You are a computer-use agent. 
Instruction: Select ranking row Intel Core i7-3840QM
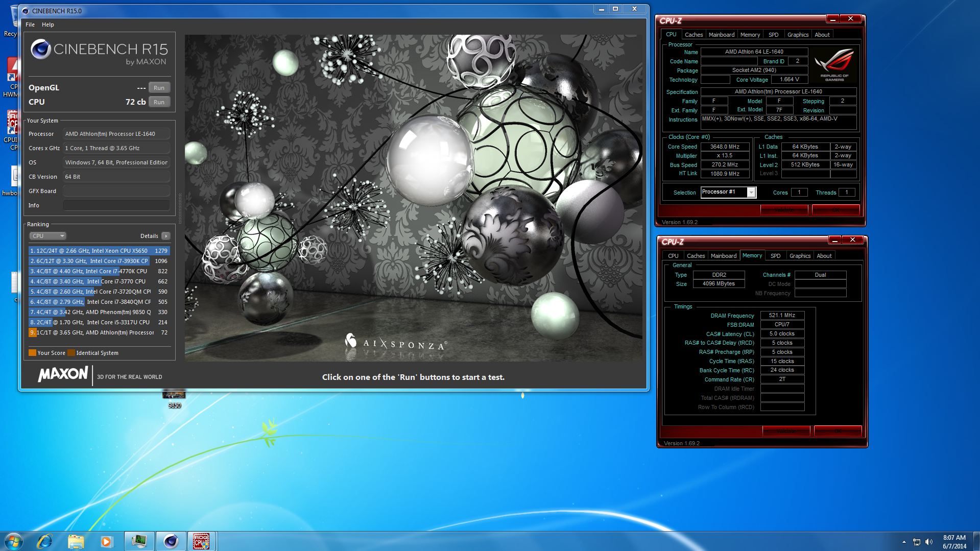coord(99,302)
